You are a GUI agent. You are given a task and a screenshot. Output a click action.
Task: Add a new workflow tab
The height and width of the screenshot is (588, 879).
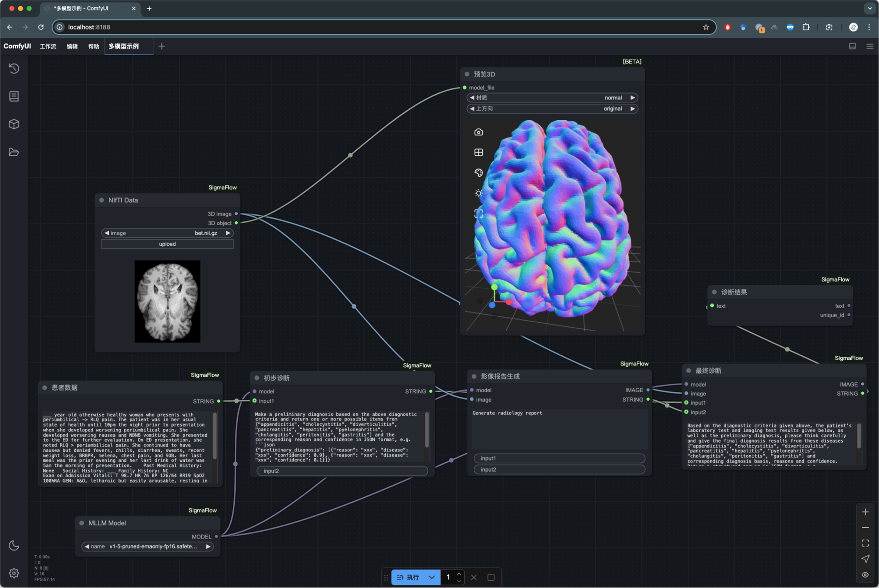(162, 46)
